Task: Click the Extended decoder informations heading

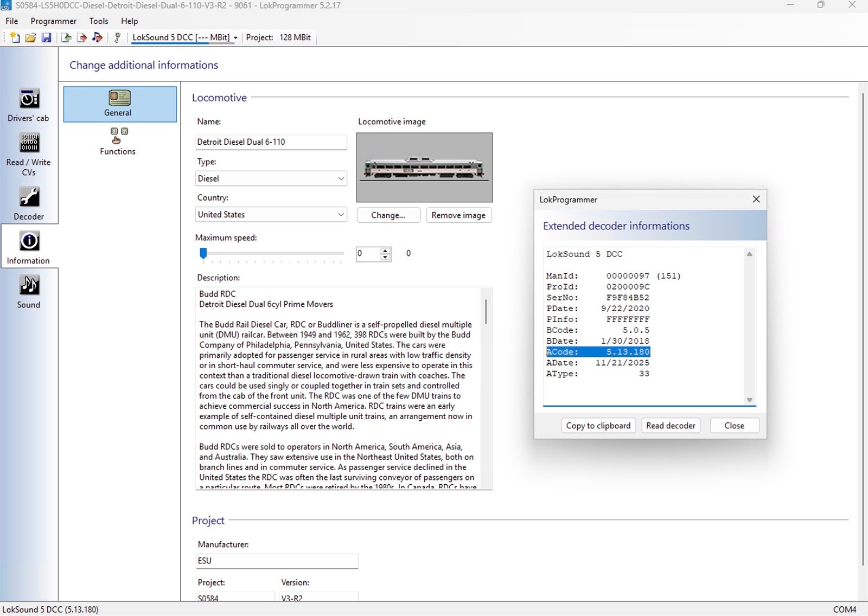Action: [616, 226]
